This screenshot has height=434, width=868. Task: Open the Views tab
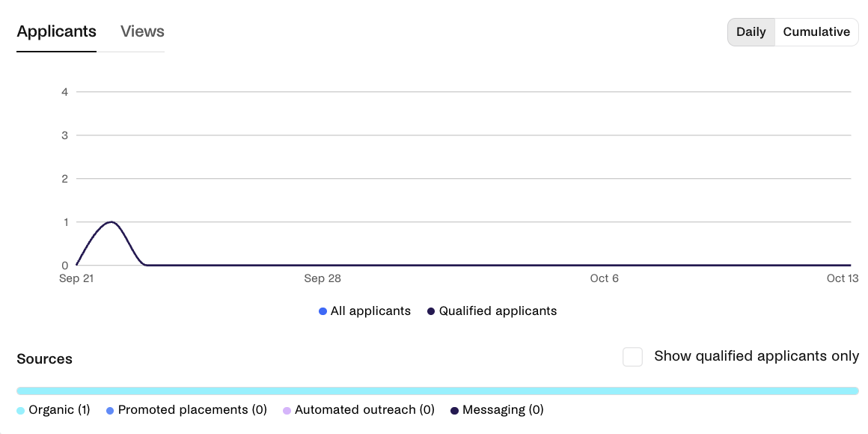coord(142,31)
